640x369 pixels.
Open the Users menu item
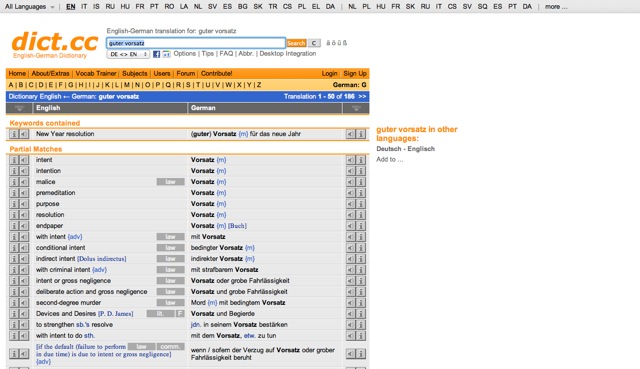point(162,73)
